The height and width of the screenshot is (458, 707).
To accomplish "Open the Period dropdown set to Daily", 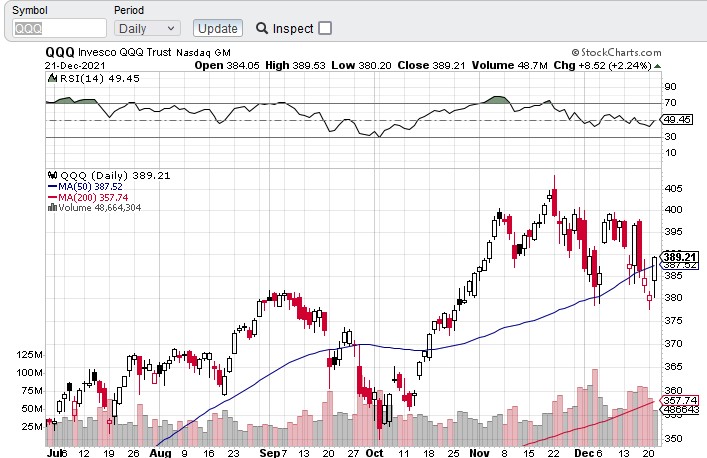I will 147,28.
